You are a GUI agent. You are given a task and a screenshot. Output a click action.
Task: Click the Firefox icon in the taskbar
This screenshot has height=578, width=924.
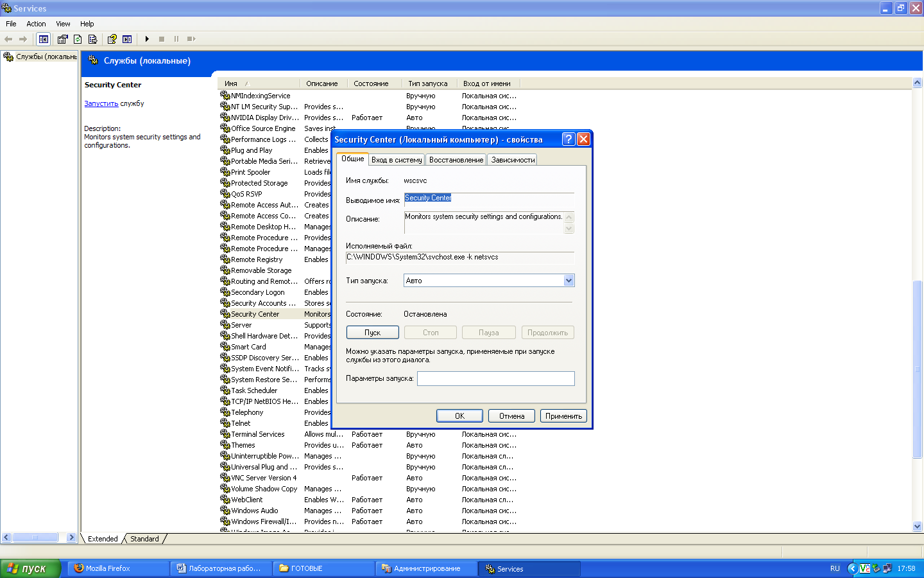[79, 568]
